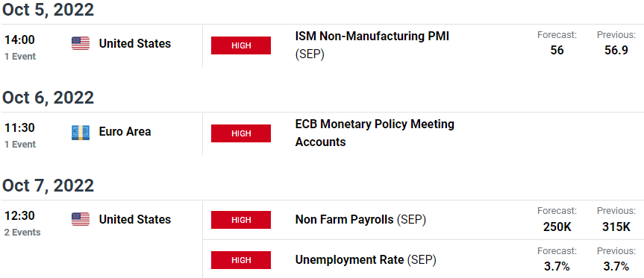The height and width of the screenshot is (278, 644).
Task: Open ECB Monetary Policy Meeting Accounts event
Action: click(x=375, y=133)
